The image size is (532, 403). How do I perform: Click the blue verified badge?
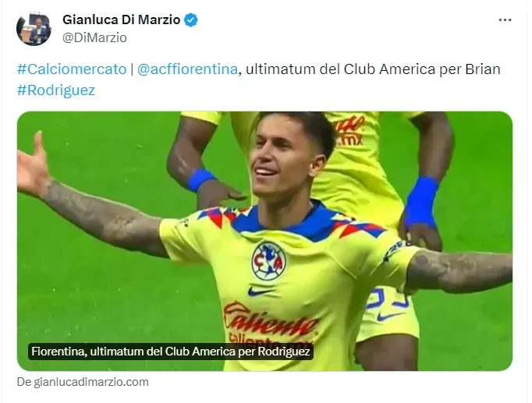190,20
